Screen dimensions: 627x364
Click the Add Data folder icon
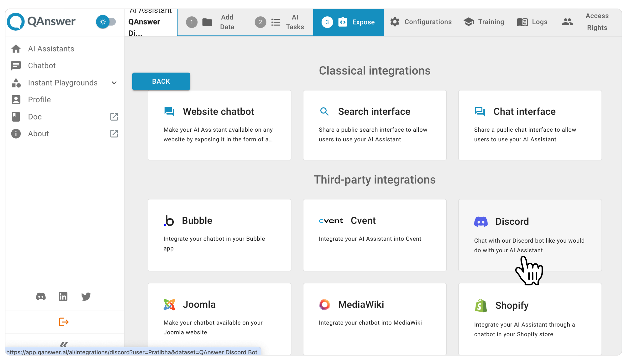(207, 22)
